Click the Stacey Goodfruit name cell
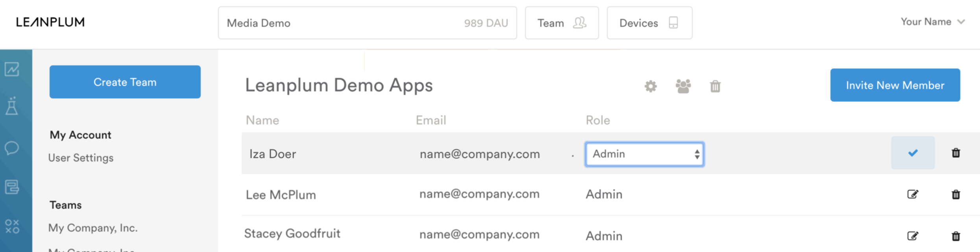 tap(292, 233)
